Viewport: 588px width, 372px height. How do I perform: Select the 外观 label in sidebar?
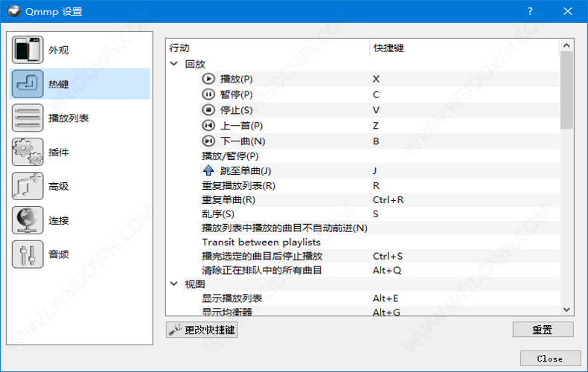59,50
